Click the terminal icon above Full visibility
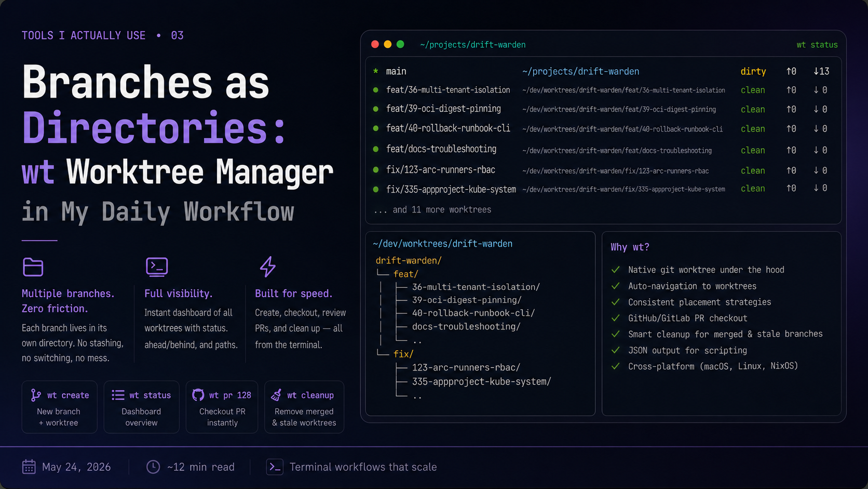This screenshot has width=868, height=489. (x=157, y=267)
